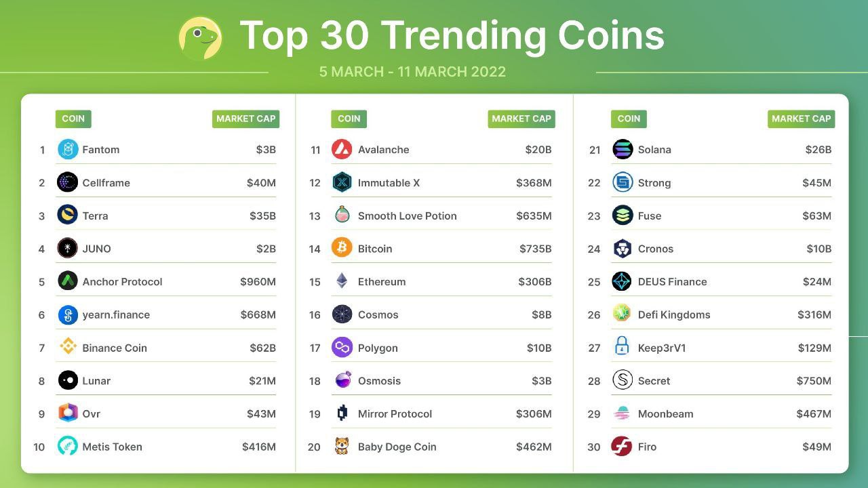Click the Fantom coin icon
868x488 pixels.
click(68, 149)
